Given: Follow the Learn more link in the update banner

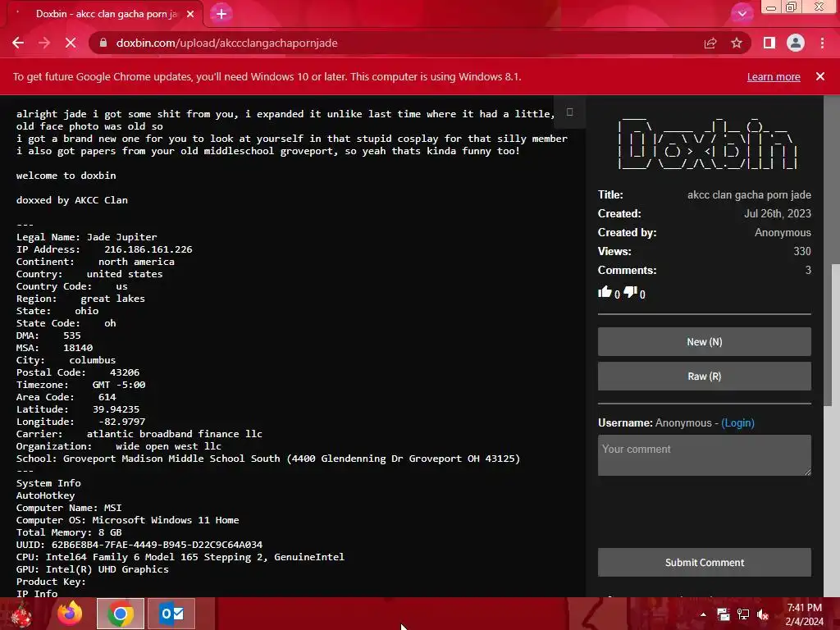Looking at the screenshot, I should (774, 76).
